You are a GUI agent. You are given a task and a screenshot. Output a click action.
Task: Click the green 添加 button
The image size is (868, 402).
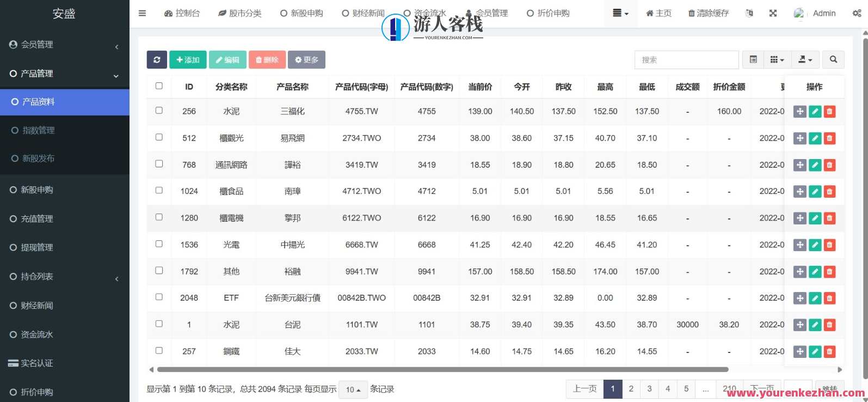[x=188, y=60]
